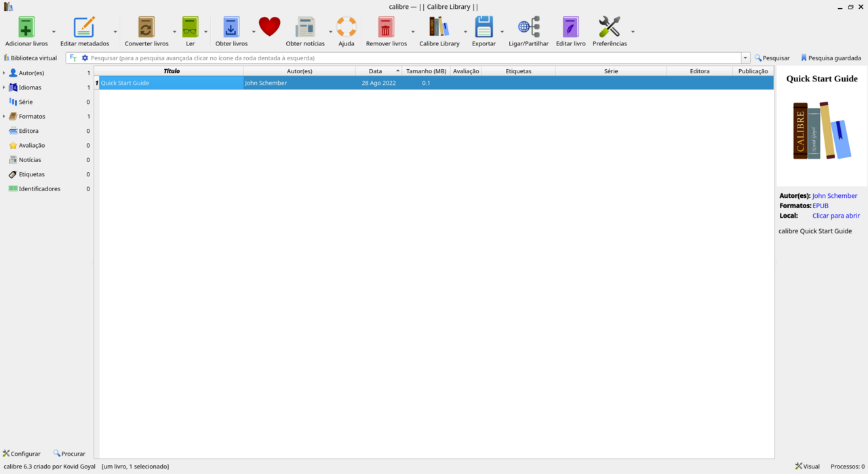Screen dimensions: 868x474
Task: Click the Adicionar livros icon
Action: [x=26, y=27]
